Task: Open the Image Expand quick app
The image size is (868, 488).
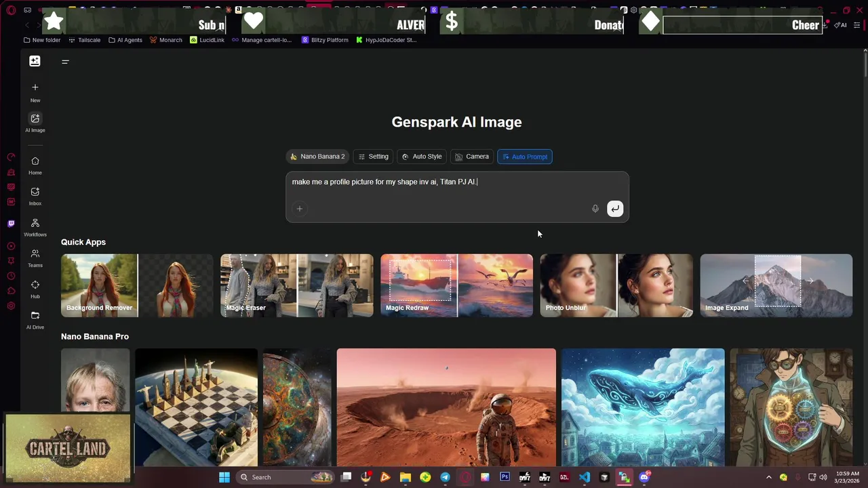Action: point(776,285)
